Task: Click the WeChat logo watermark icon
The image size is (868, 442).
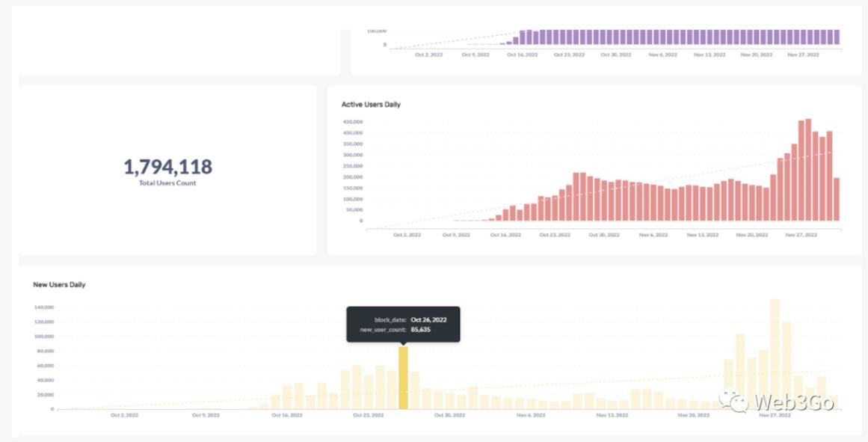Action: click(x=734, y=401)
